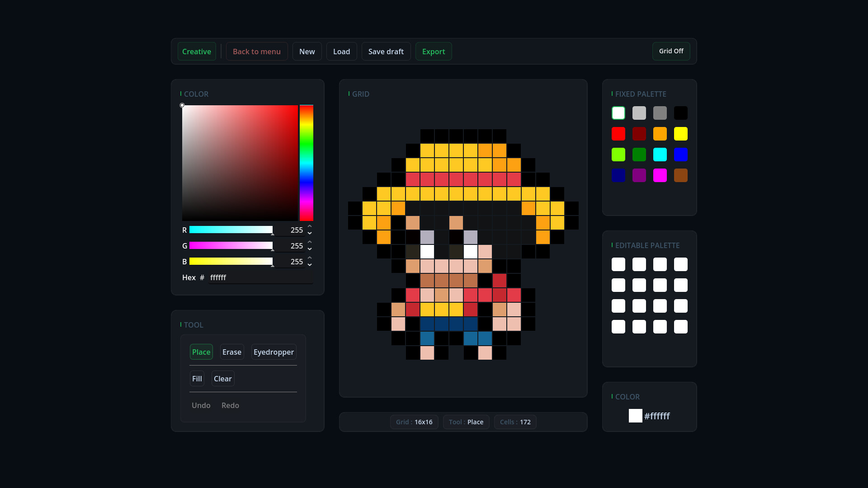Save the current draft
This screenshot has height=488, width=868.
coord(386,51)
